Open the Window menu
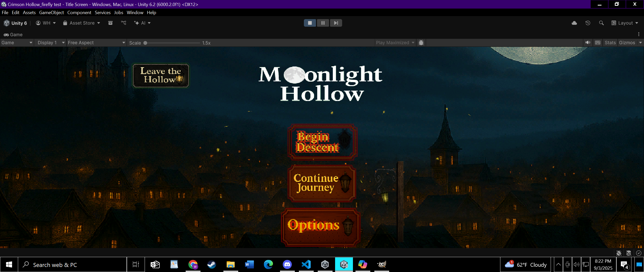644x272 pixels. (x=135, y=12)
